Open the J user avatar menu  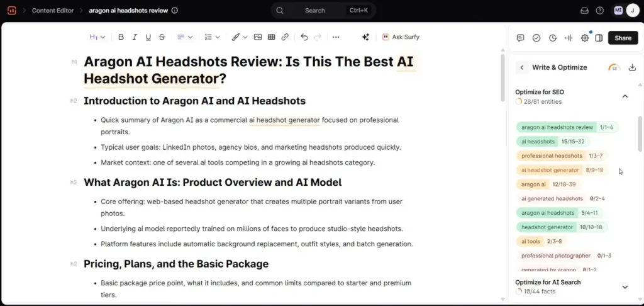click(x=633, y=11)
